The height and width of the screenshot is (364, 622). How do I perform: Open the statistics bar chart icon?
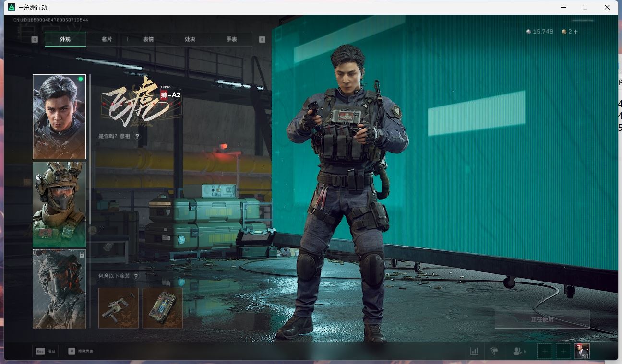pos(474,352)
